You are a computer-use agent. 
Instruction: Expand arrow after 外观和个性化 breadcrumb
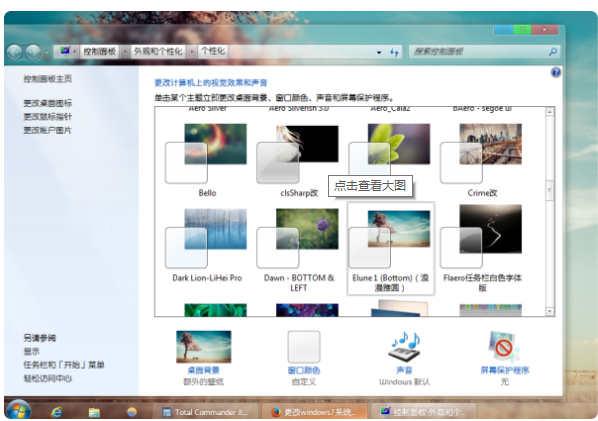192,51
